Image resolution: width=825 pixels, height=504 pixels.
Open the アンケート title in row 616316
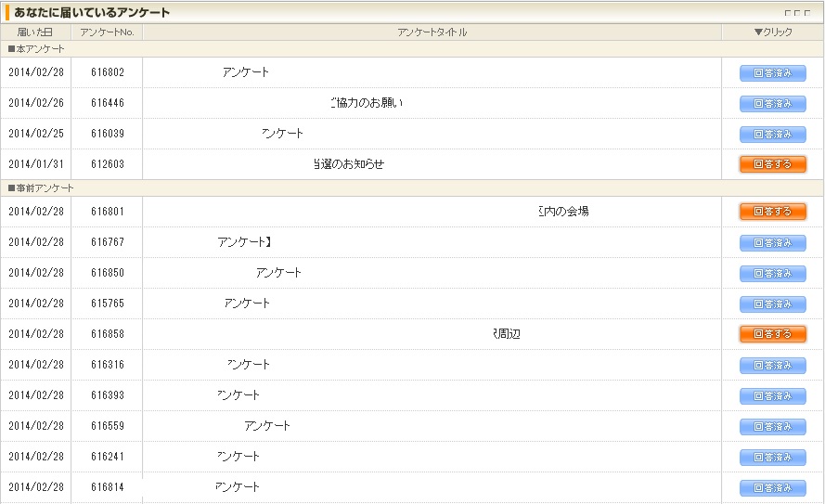[x=249, y=364]
